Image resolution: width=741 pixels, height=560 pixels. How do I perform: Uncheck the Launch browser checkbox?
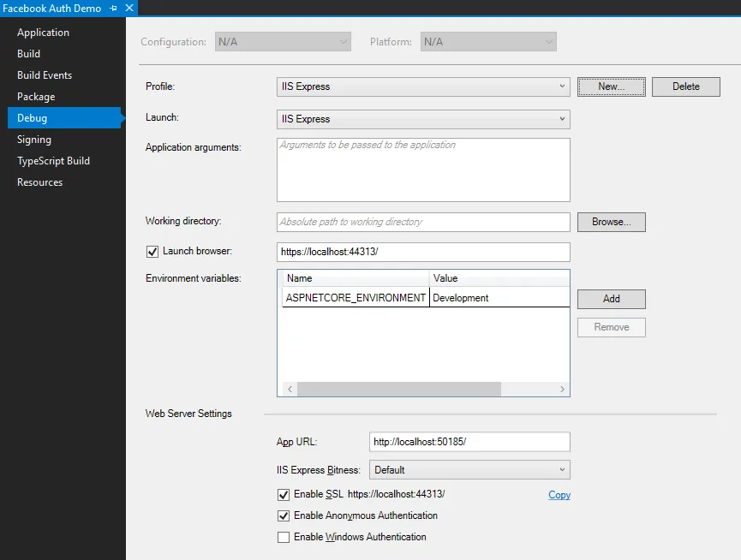pos(152,252)
